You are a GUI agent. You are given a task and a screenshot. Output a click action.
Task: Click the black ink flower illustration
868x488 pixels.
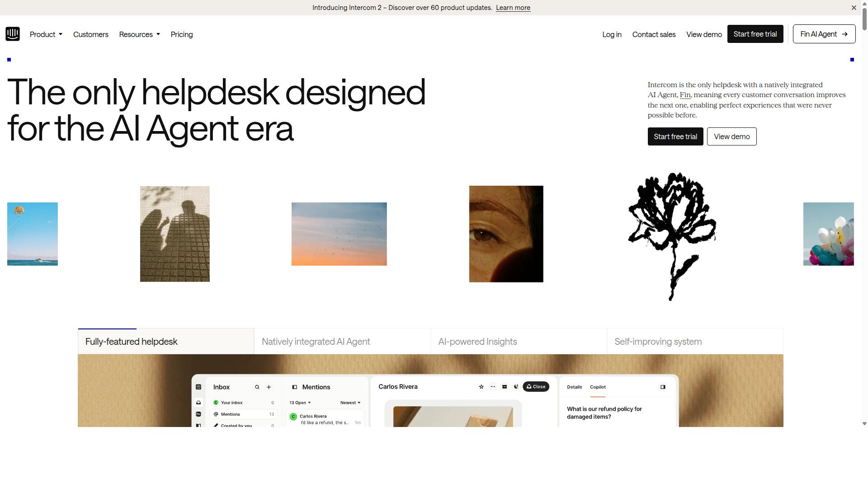point(672,236)
